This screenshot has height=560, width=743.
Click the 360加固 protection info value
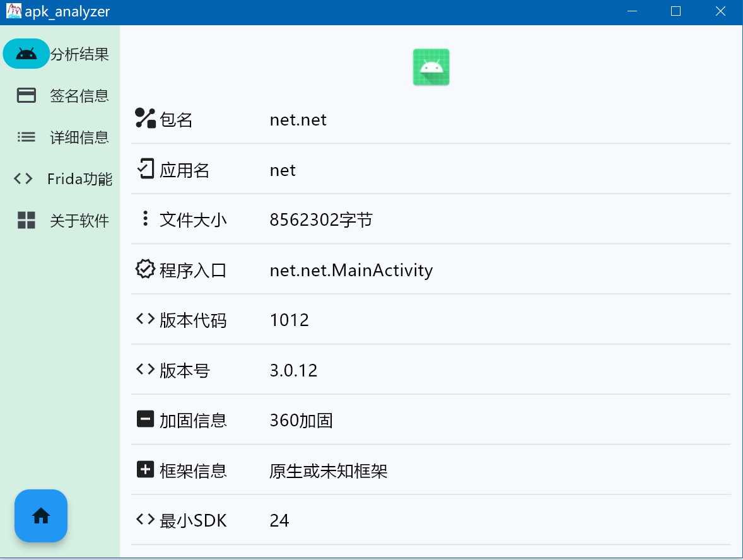pos(301,421)
